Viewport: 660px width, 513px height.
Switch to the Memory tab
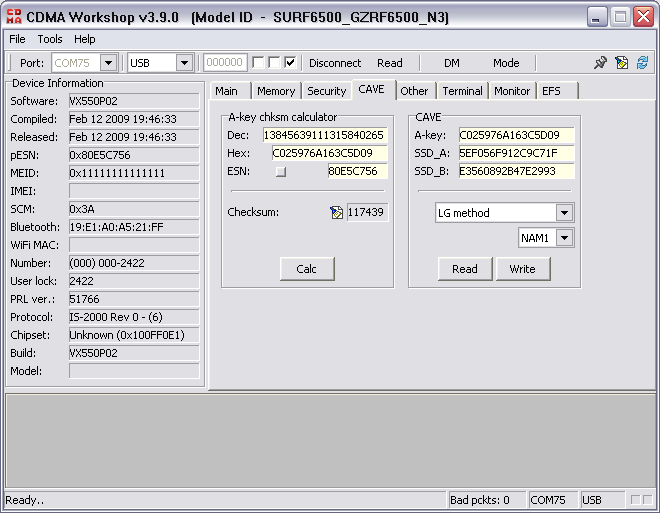click(276, 91)
